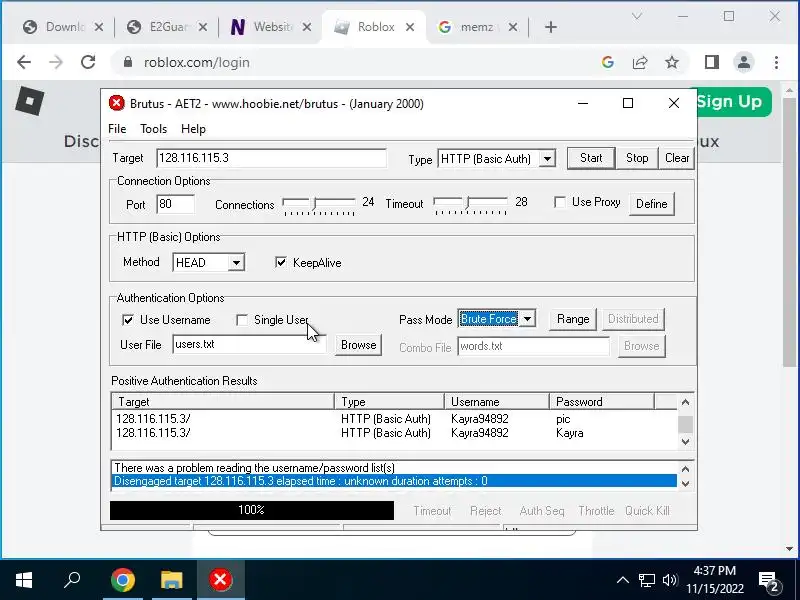This screenshot has width=800, height=600.
Task: Close the E2Guardian browser tab
Action: pyautogui.click(x=203, y=27)
